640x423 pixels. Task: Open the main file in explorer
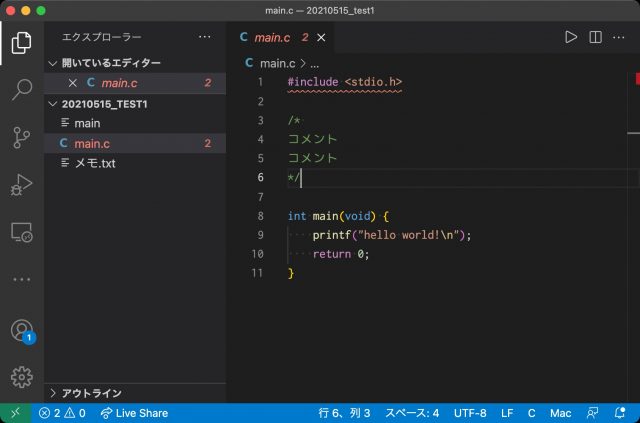135,123
